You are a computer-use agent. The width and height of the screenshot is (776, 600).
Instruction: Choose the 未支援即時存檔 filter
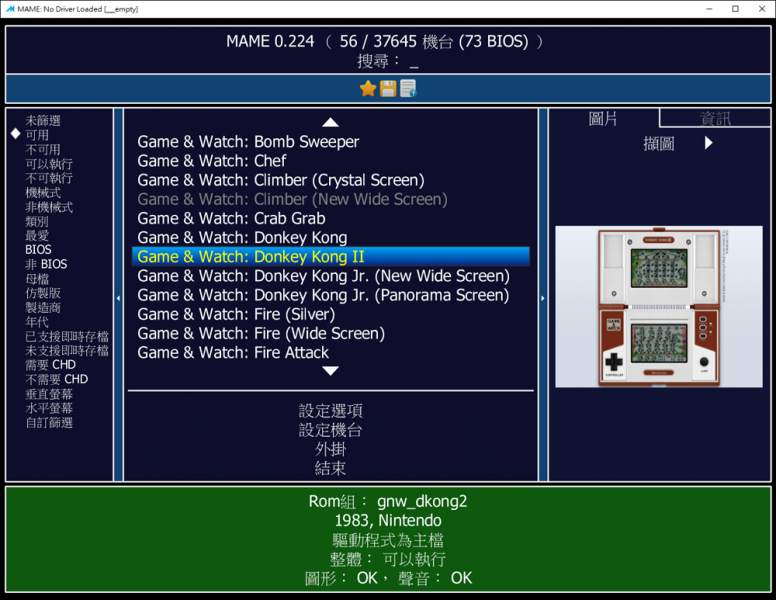tap(67, 350)
